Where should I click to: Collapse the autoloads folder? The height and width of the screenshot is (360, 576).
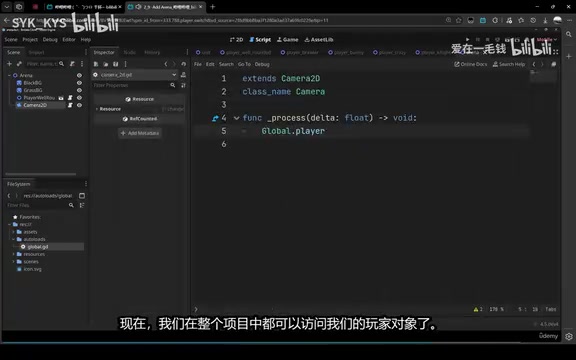(14, 239)
